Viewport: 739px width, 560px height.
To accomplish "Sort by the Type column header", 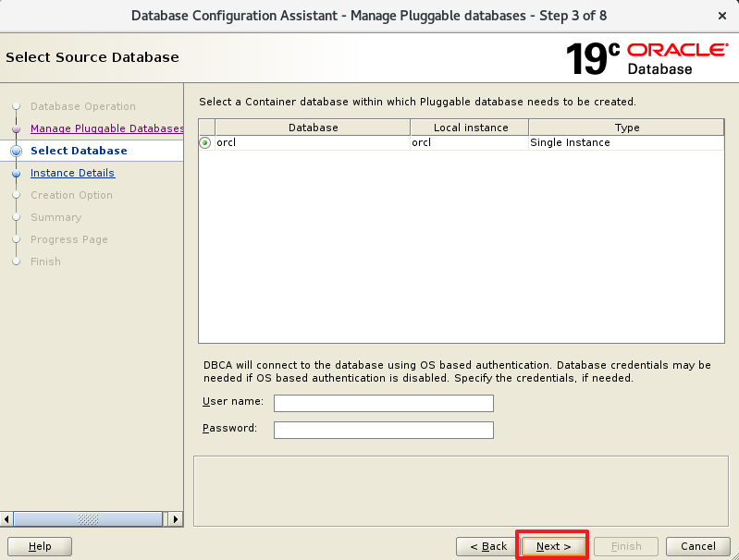I will pos(626,128).
